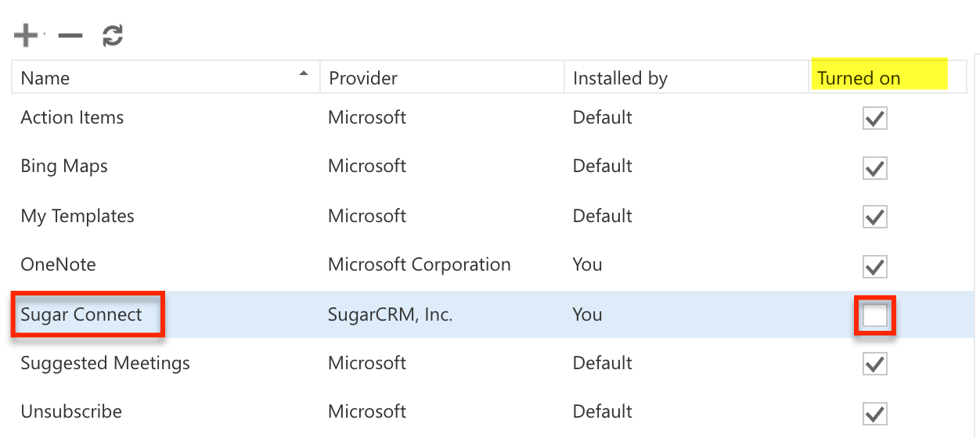Click the plus icon to add an add-in

point(26,35)
